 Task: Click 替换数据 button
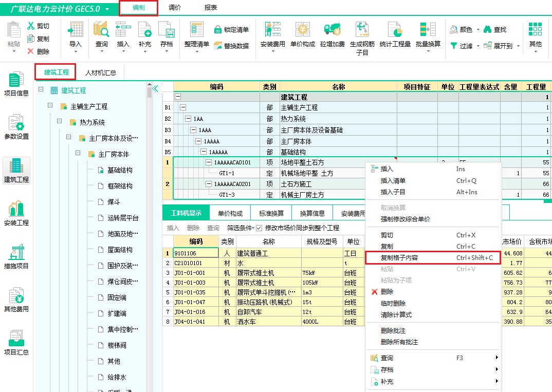pyautogui.click(x=231, y=46)
